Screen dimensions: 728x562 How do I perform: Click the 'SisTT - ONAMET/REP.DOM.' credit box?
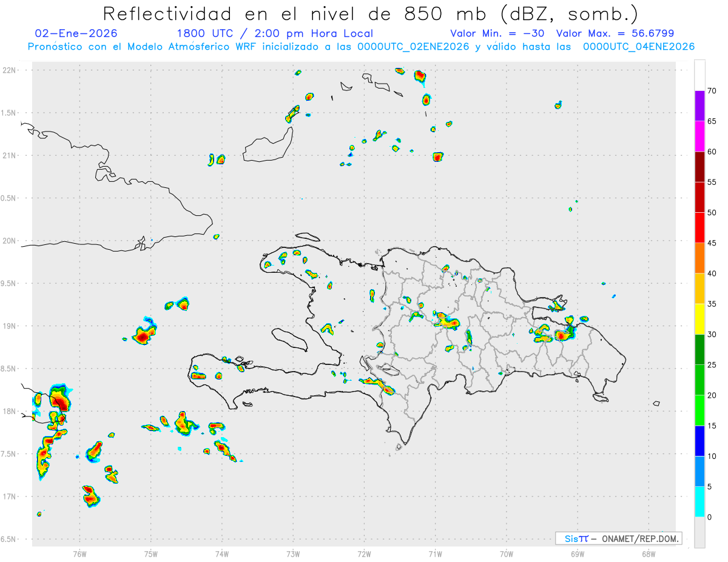pyautogui.click(x=618, y=538)
